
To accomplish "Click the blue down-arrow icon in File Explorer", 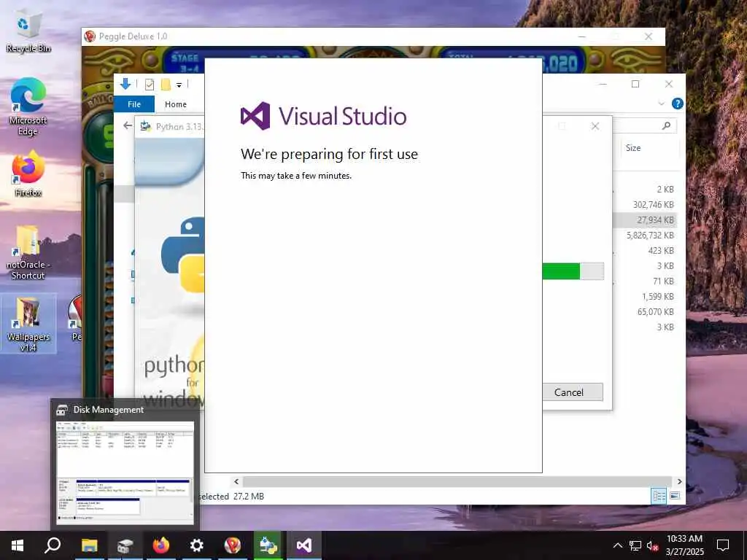I will click(125, 85).
